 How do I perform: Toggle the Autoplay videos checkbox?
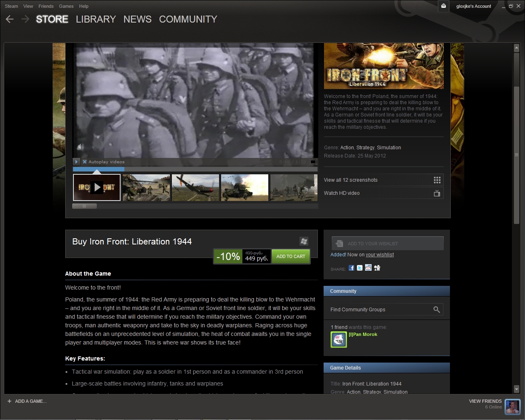[x=84, y=162]
